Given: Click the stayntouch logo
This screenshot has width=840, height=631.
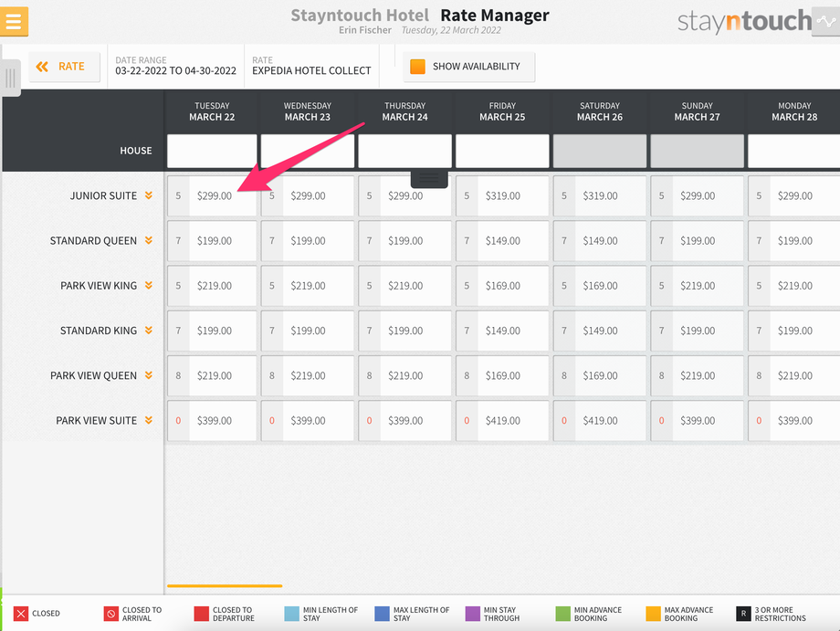Looking at the screenshot, I should pos(744,21).
